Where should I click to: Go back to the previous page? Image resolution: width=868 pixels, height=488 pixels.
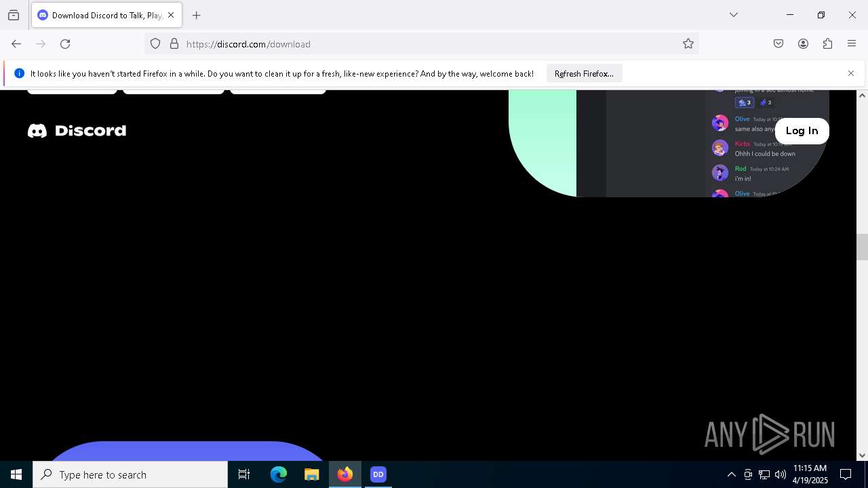pyautogui.click(x=16, y=44)
